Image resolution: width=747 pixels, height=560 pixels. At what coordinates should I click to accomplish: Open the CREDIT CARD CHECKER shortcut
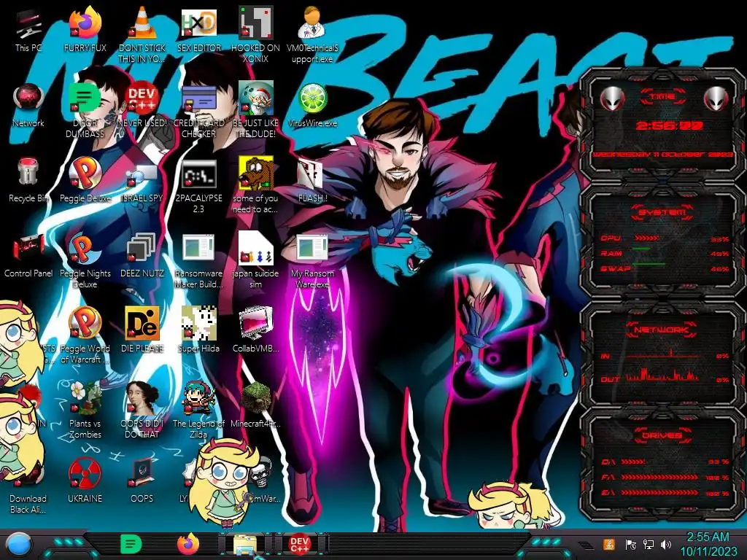click(x=198, y=99)
